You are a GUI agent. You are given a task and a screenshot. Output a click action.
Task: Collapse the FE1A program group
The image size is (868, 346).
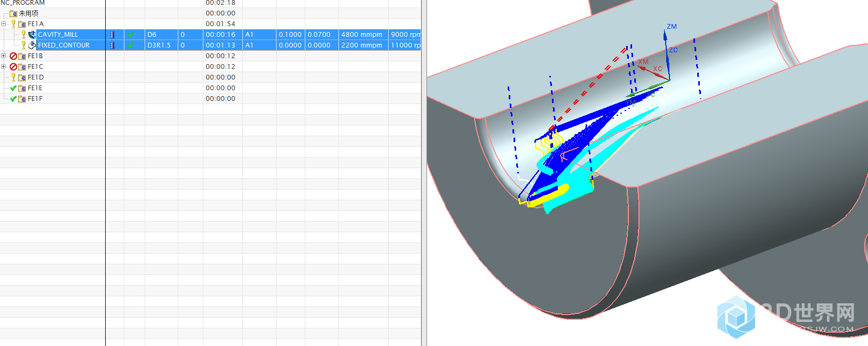tap(4, 24)
